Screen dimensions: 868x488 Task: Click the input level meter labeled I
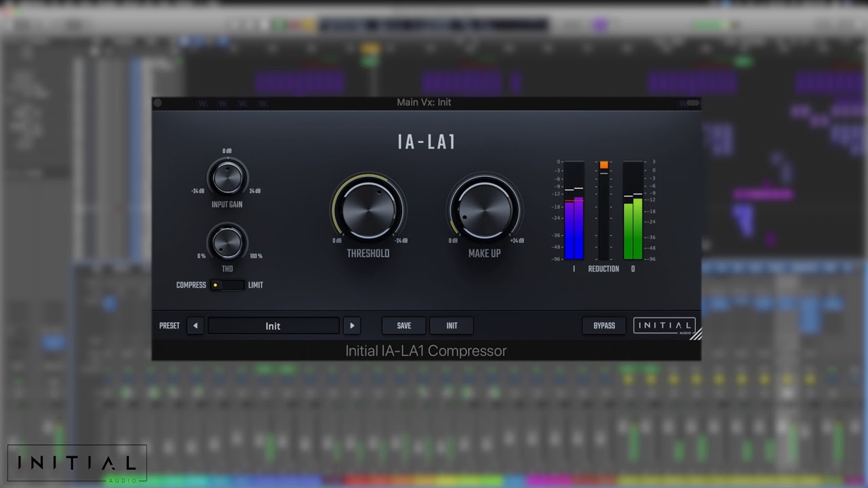pyautogui.click(x=574, y=210)
